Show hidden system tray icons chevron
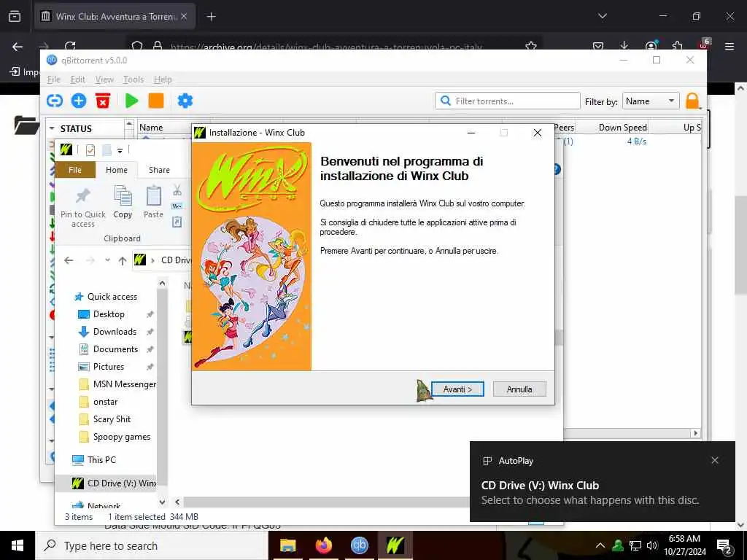Screen dimensions: 747x560 pos(600,545)
